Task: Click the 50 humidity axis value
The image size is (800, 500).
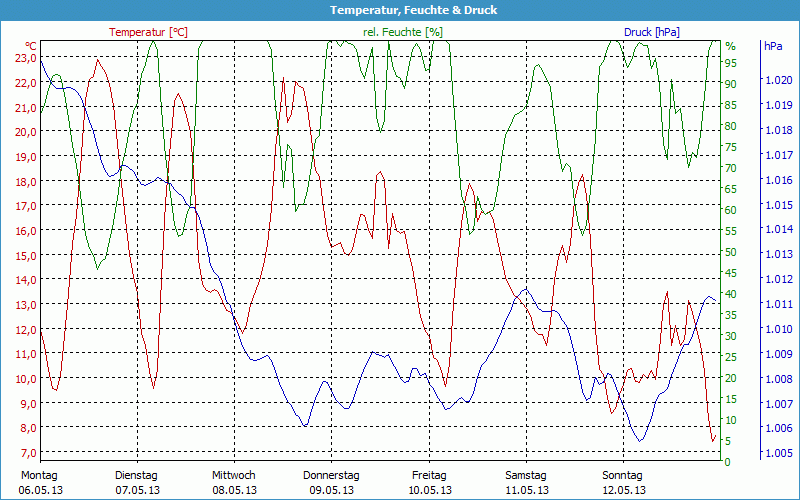Action: coord(731,252)
